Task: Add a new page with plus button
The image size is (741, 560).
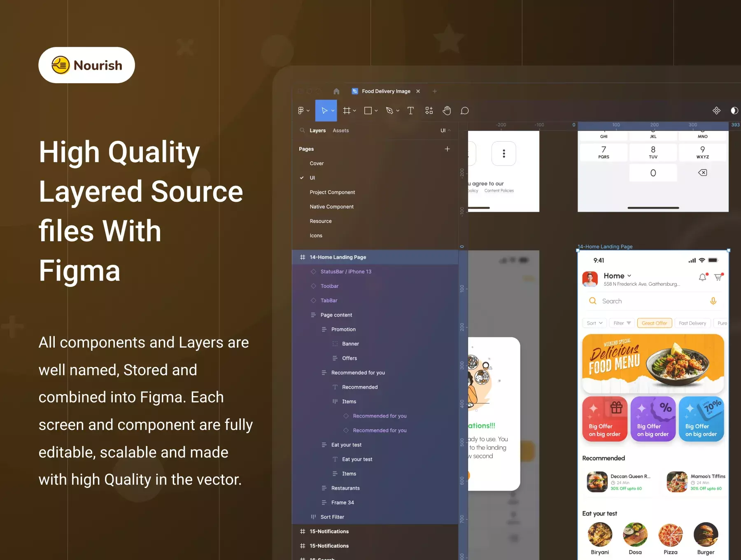Action: [447, 149]
